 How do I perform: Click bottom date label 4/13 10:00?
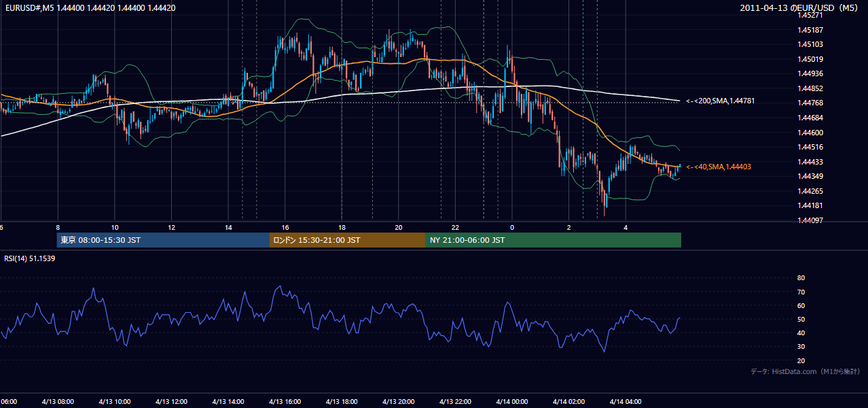(x=114, y=402)
